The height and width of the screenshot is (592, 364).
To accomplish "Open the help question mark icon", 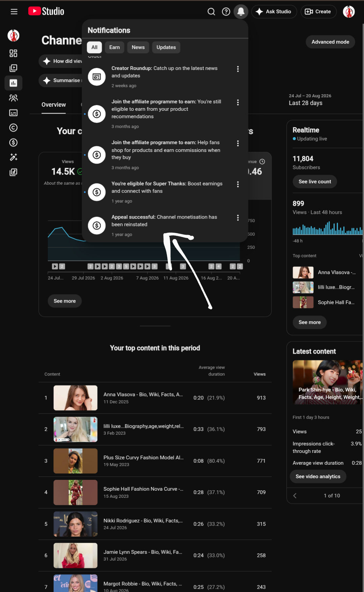I will [226, 11].
